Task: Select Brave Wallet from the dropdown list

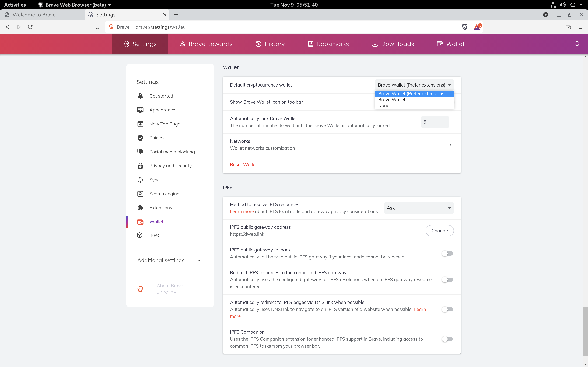Action: 392,99
